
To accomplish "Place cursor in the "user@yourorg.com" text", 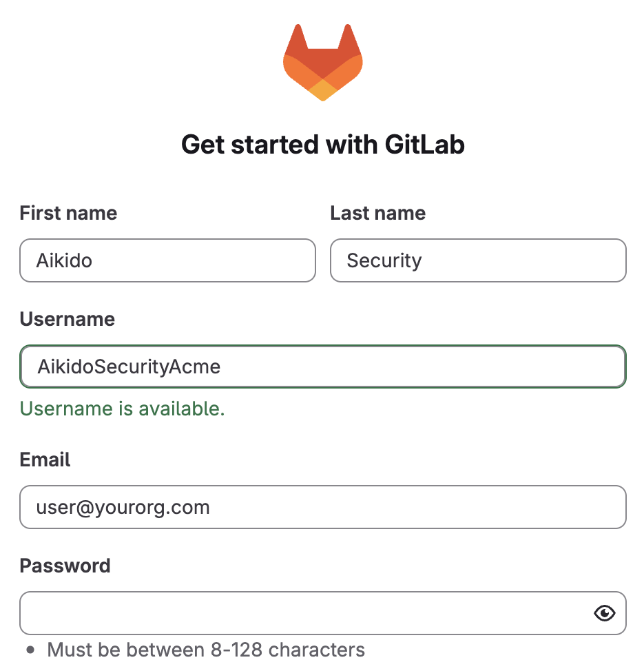I will [x=123, y=508].
